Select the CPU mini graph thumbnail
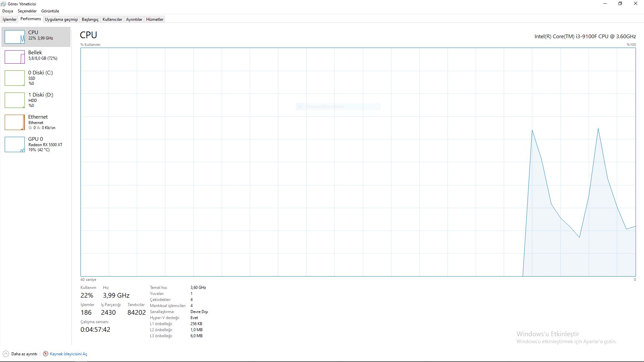The height and width of the screenshot is (362, 644). [x=14, y=37]
